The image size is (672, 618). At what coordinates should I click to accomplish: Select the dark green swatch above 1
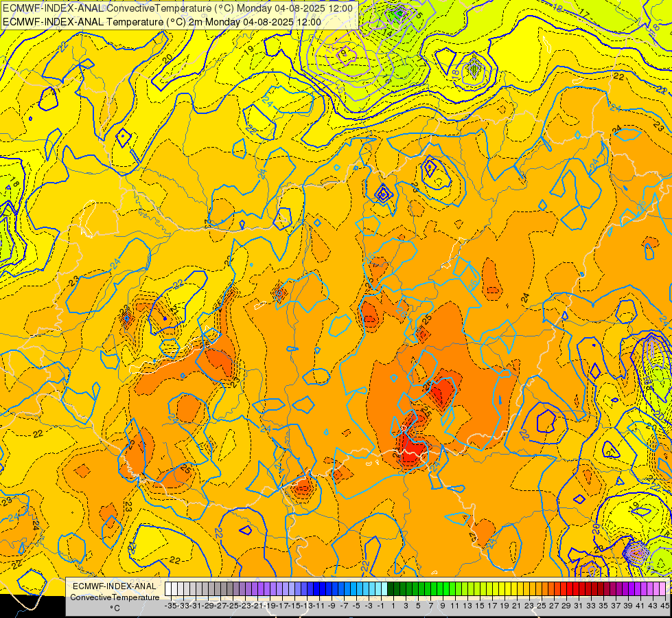point(391,588)
